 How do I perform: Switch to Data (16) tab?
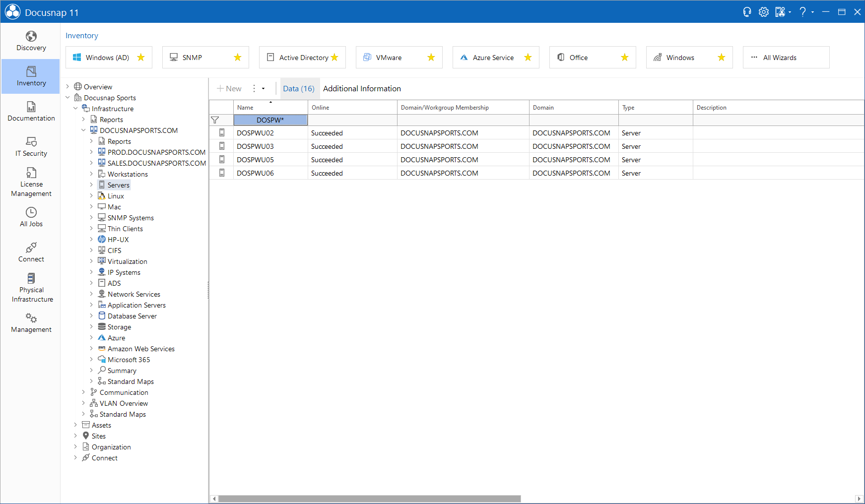point(299,89)
